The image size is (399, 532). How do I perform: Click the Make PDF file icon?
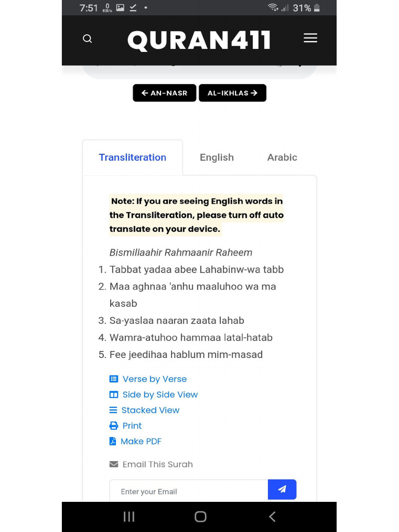[x=113, y=442]
